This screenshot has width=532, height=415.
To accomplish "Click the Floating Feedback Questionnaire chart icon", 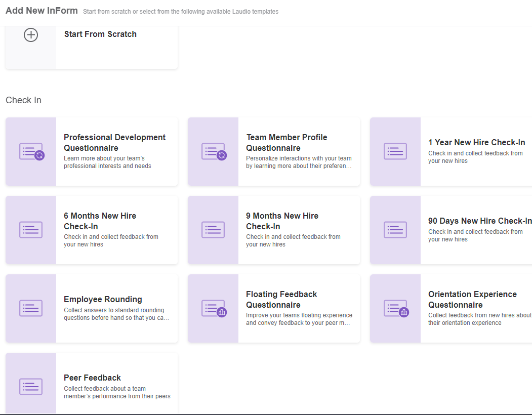I will (x=221, y=312).
